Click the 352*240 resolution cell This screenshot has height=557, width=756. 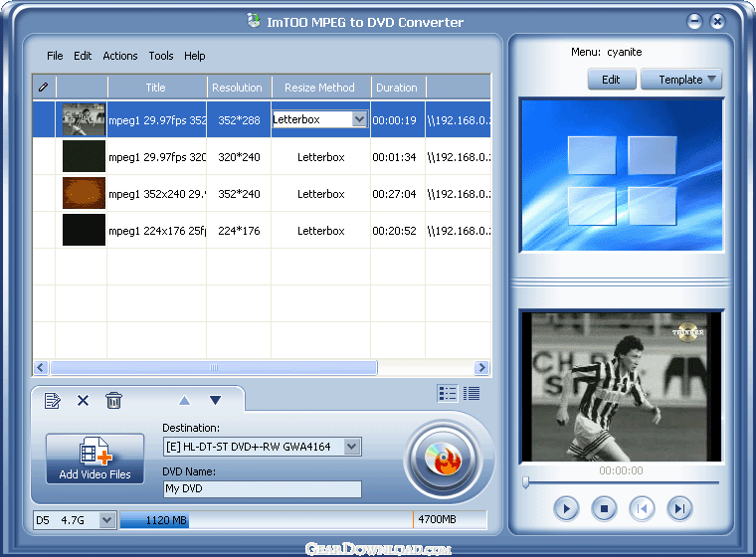tap(239, 194)
